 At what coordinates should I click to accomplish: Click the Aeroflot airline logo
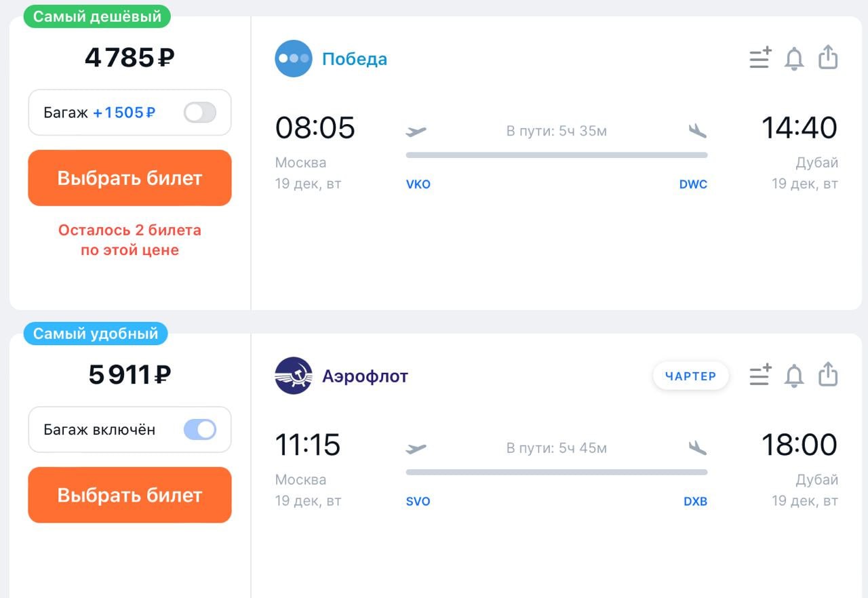coord(293,376)
